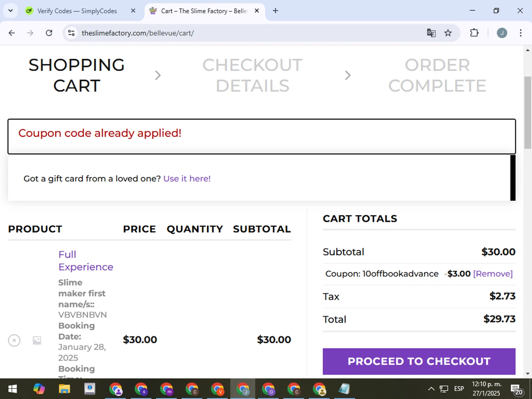Open the Chrome window with 'V' badge
Image resolution: width=532 pixels, height=399 pixels.
coord(217,389)
